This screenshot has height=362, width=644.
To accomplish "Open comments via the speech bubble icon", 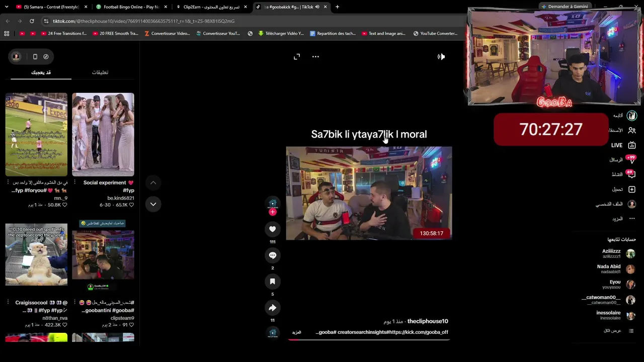I will (x=272, y=255).
